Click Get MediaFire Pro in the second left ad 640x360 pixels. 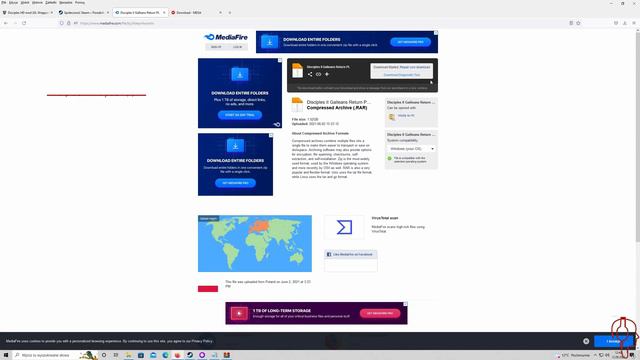(x=235, y=183)
